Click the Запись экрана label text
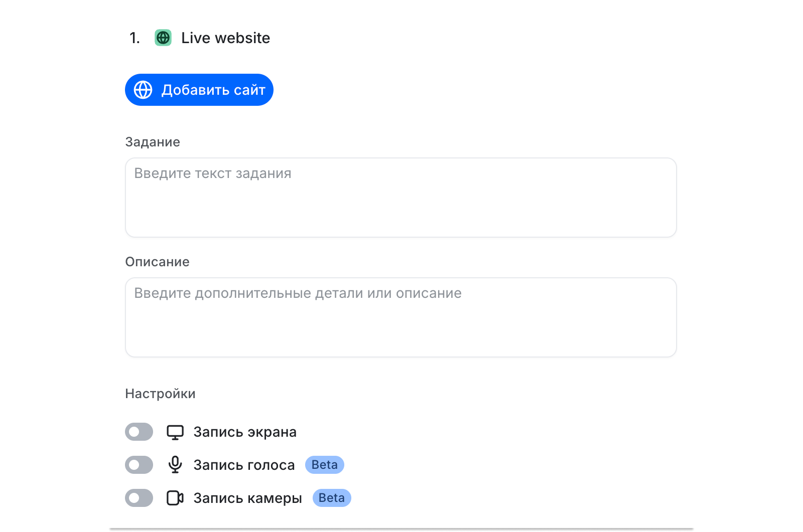Image resolution: width=803 pixels, height=532 pixels. tap(245, 432)
